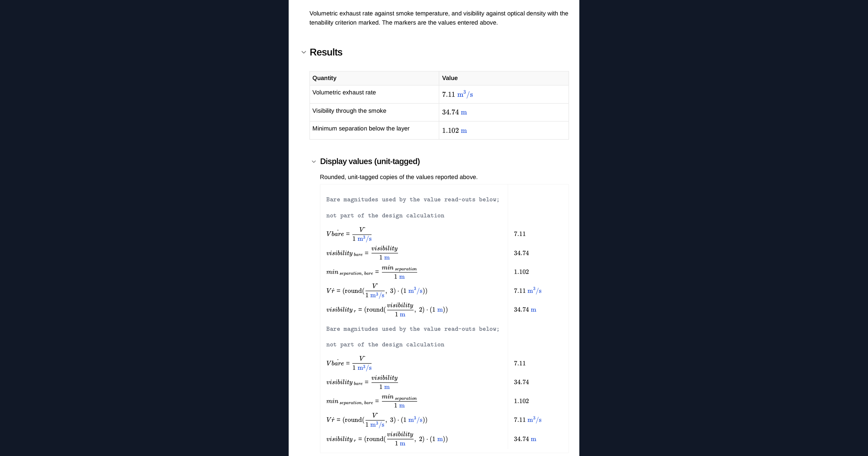Click 'Rounded, unit-tagged copies' description text
The width and height of the screenshot is (868, 456).
coord(398,177)
